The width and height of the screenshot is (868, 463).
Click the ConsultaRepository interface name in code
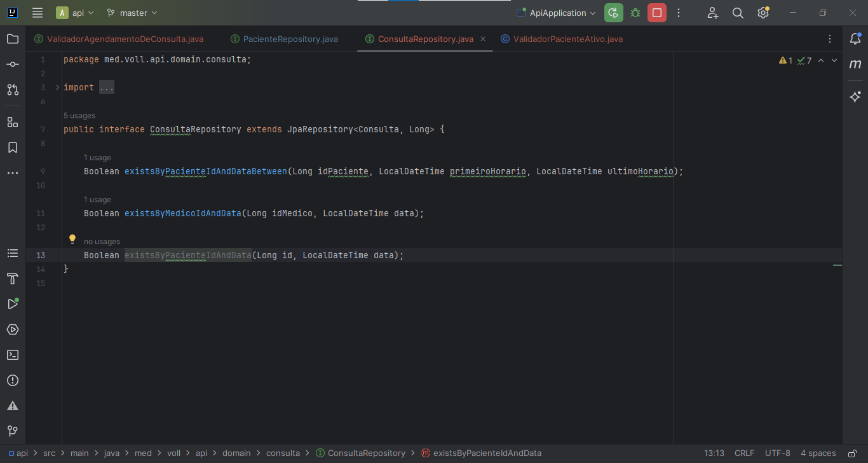pos(196,129)
